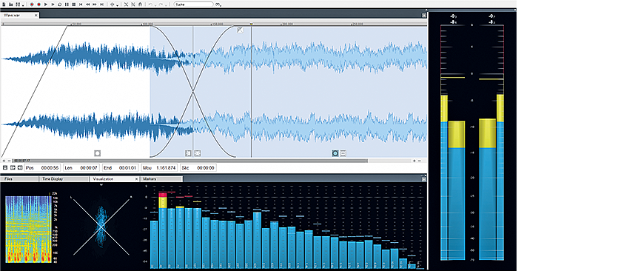Viewport: 644px width, 271px height.
Task: Click the open file toolbar icon
Action: tap(10, 4)
